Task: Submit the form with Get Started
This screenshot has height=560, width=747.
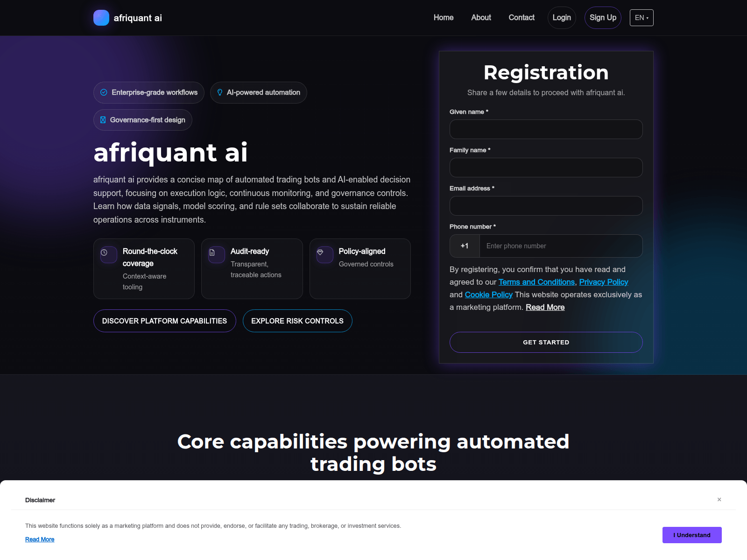Action: 546,343
